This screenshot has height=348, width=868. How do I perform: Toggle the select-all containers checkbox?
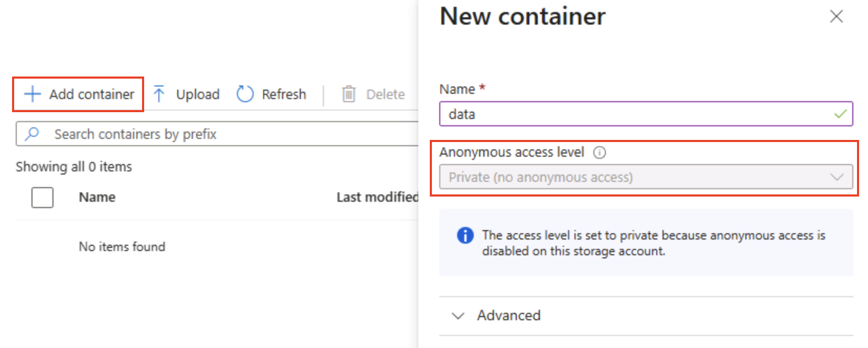pos(42,198)
